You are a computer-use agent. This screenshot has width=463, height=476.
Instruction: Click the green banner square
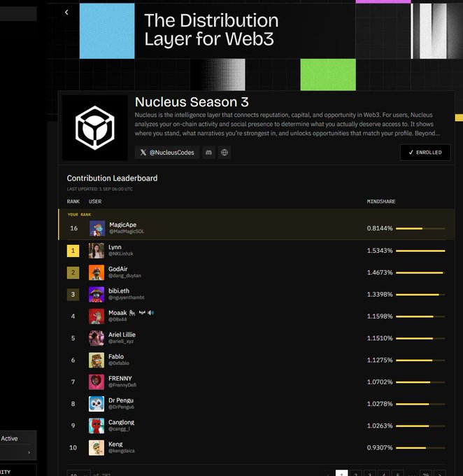328,75
